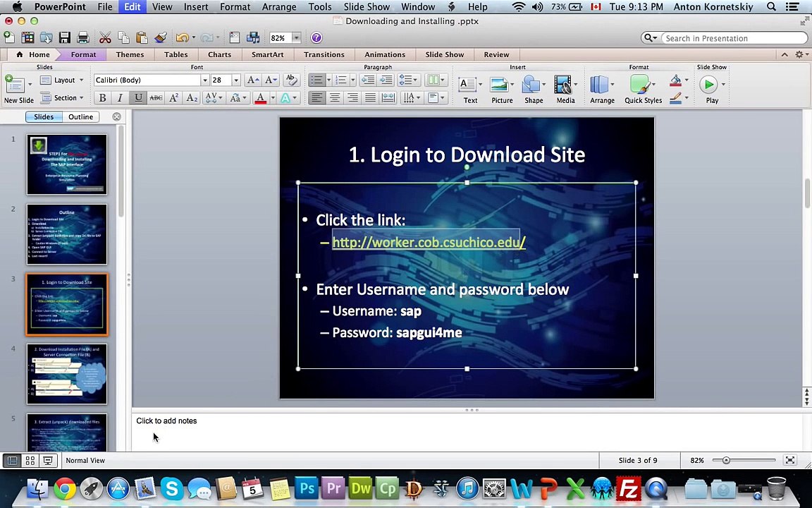The height and width of the screenshot is (508, 812).
Task: Toggle Align Text Left button
Action: pos(317,97)
